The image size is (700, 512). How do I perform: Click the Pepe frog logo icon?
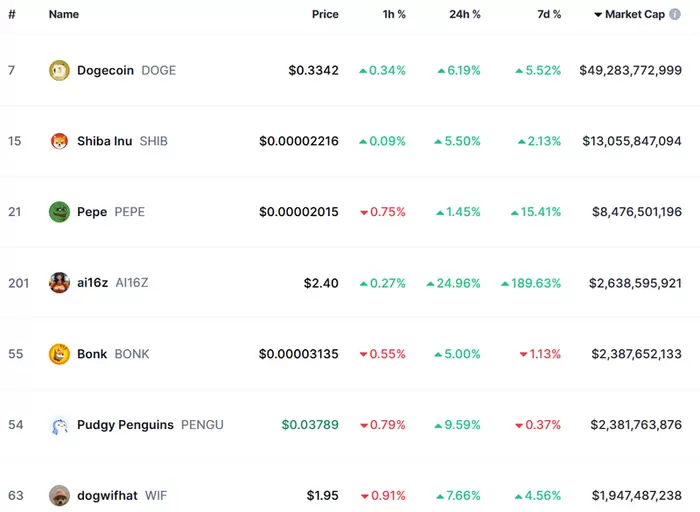tap(60, 212)
